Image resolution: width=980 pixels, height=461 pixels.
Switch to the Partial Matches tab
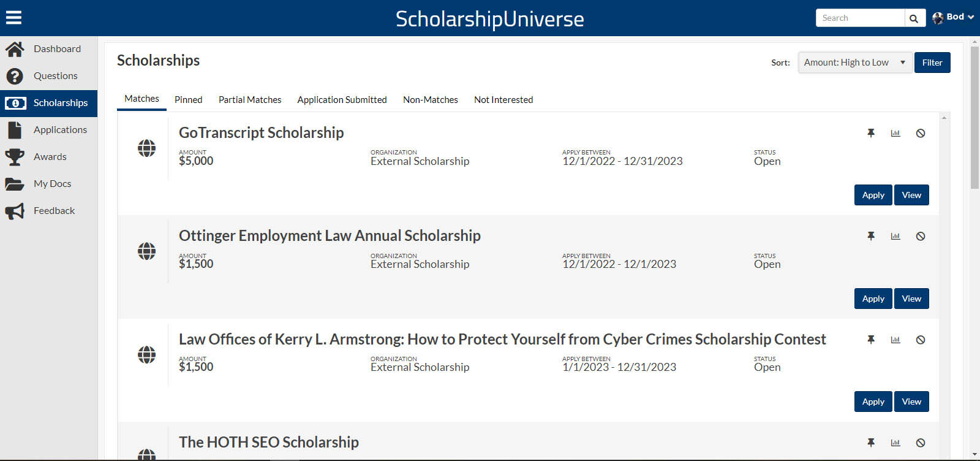coord(250,100)
